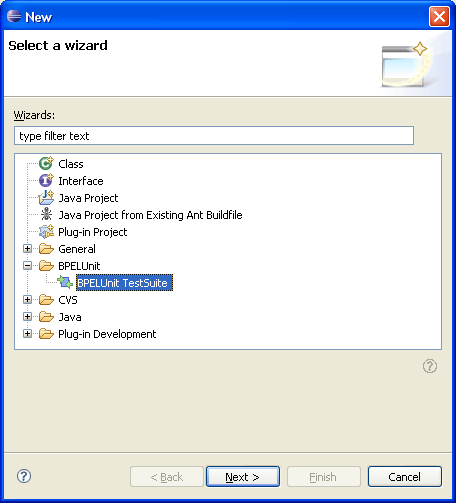Click the help question mark icon bottom-left
The height and width of the screenshot is (503, 456).
tap(24, 476)
